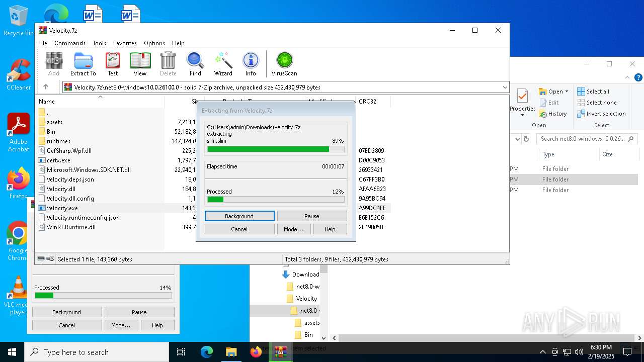Open the Favorites menu
Viewport: 644px width, 362px height.
point(125,43)
